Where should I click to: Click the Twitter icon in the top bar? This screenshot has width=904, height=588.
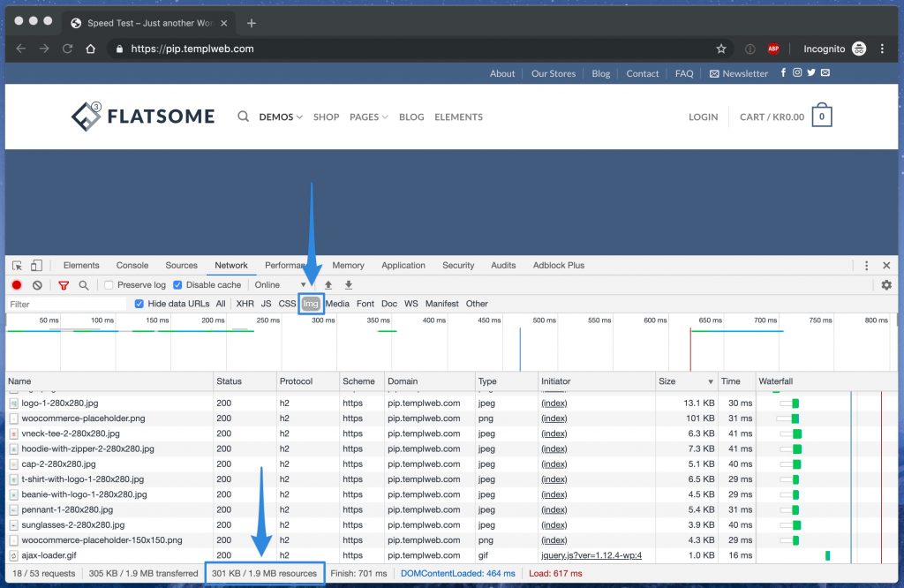coord(811,72)
